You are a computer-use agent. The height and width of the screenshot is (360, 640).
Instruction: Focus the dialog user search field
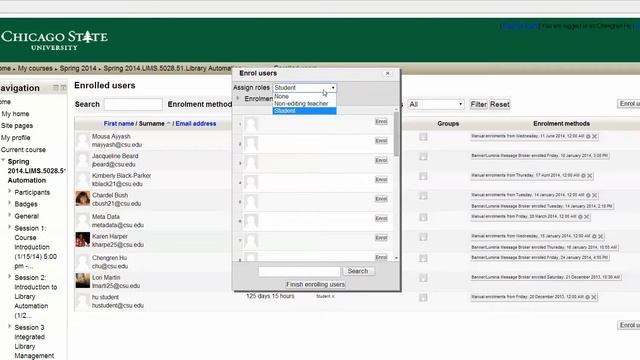(299, 271)
